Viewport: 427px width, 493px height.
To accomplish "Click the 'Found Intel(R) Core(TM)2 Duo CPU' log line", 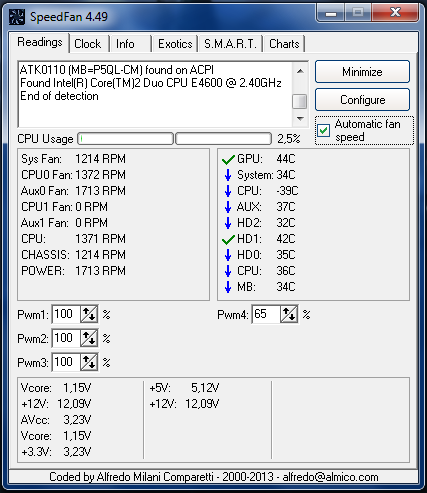I will point(151,83).
